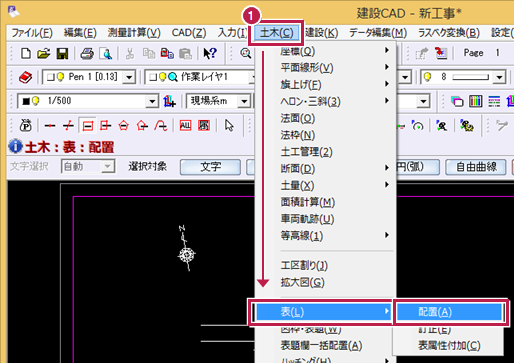Toggle the 自由曲線 selection target button
The height and width of the screenshot is (363, 514).
pos(476,167)
